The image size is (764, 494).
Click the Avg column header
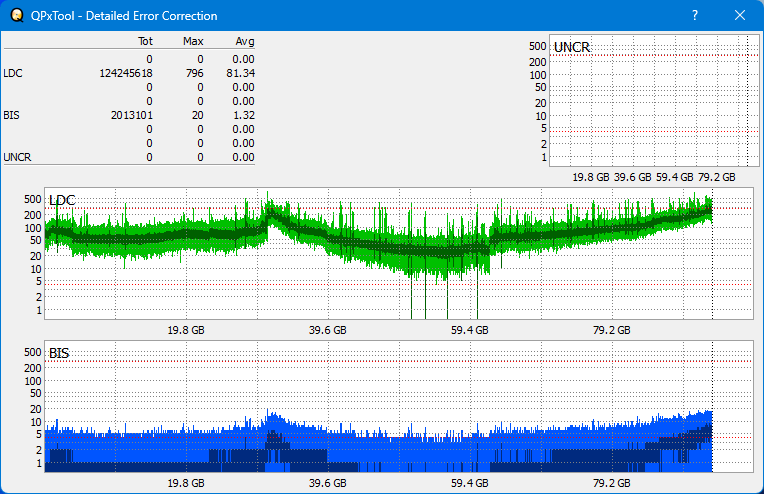coord(245,41)
